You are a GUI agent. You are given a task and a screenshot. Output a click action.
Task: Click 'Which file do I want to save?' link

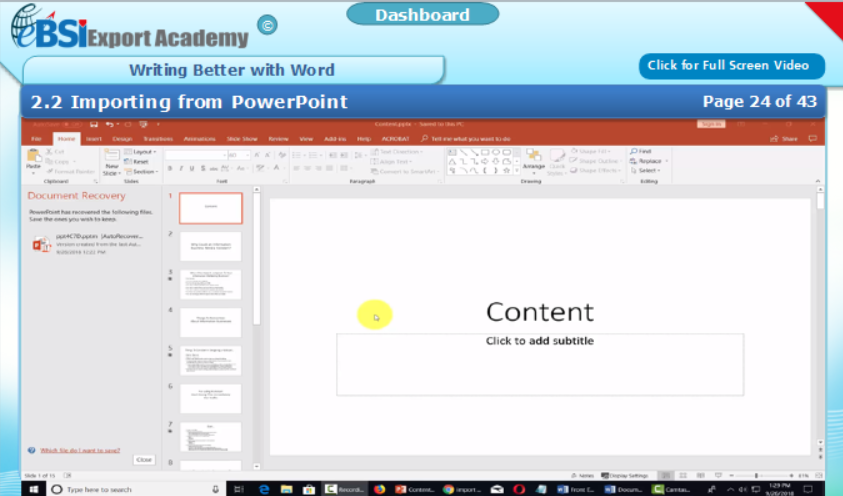click(80, 450)
